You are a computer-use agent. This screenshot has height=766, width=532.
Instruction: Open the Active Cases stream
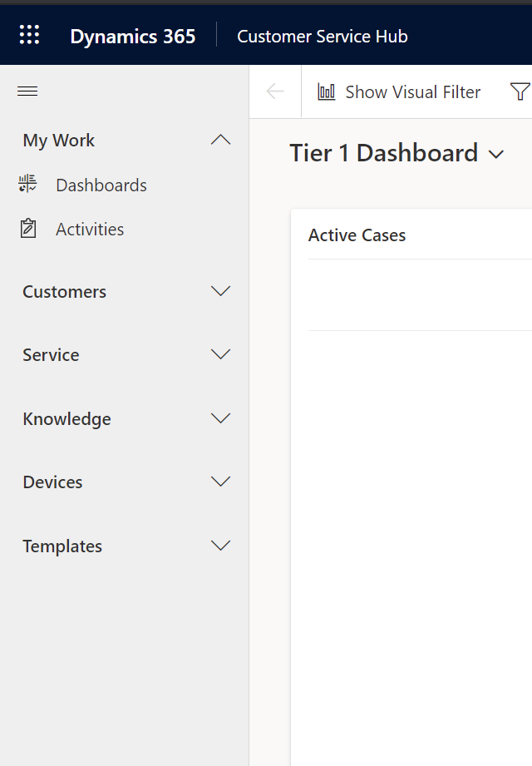click(x=357, y=235)
